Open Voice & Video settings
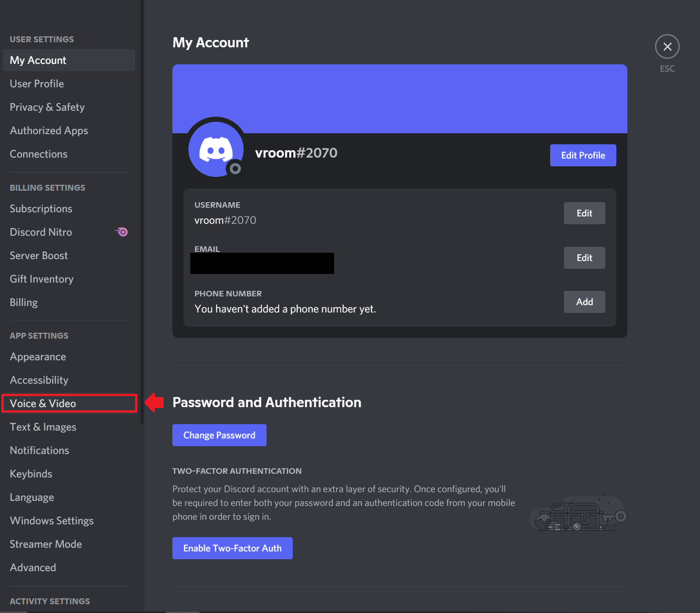 coord(69,403)
